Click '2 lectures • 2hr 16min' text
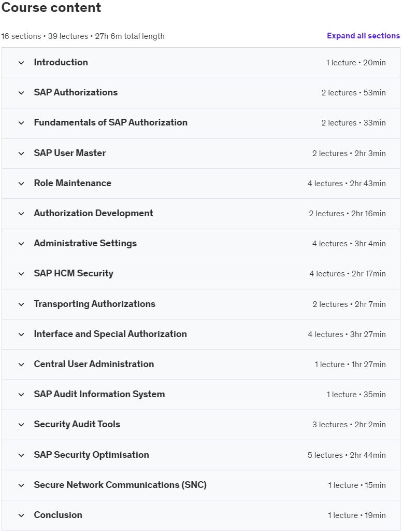 coord(348,214)
